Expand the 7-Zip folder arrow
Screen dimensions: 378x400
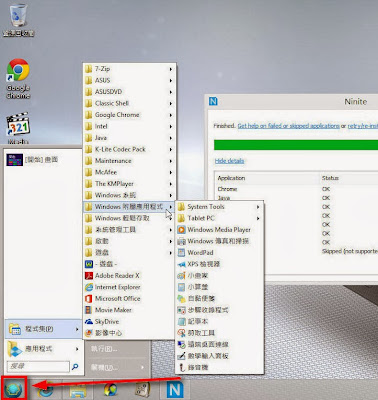click(170, 69)
